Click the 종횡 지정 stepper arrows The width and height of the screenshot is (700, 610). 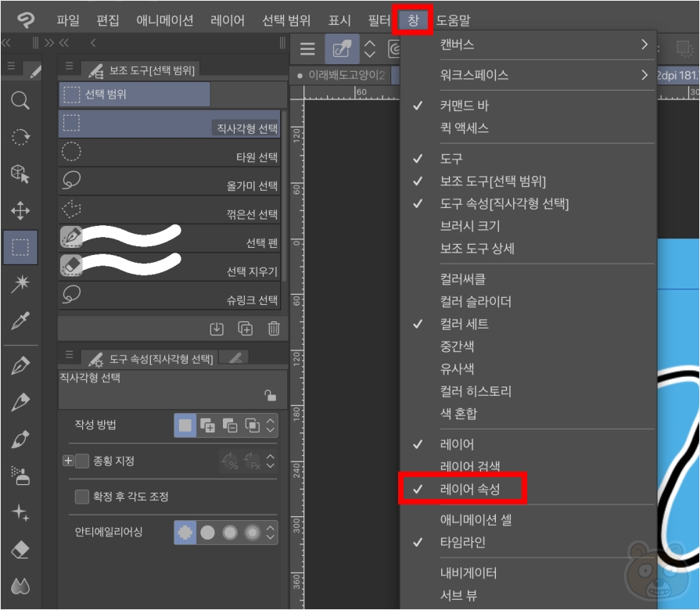click(x=270, y=461)
